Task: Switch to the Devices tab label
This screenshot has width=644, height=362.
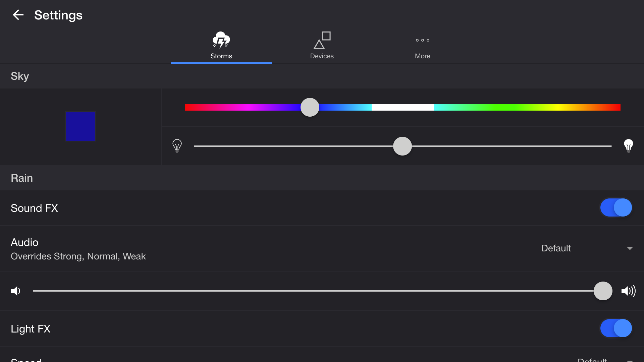Action: [x=322, y=56]
